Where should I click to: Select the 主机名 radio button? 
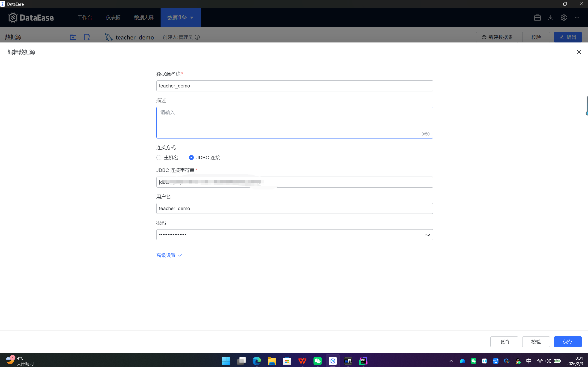click(159, 157)
